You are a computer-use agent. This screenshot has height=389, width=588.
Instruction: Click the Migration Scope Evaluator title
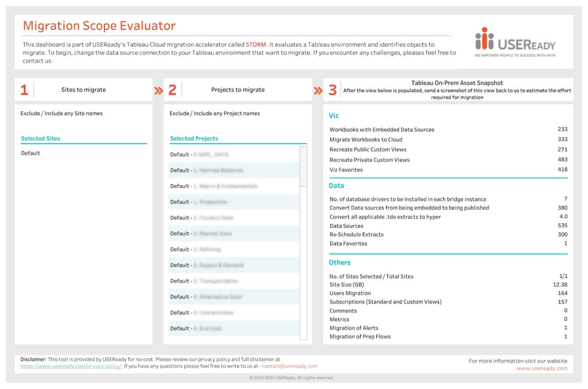click(99, 25)
